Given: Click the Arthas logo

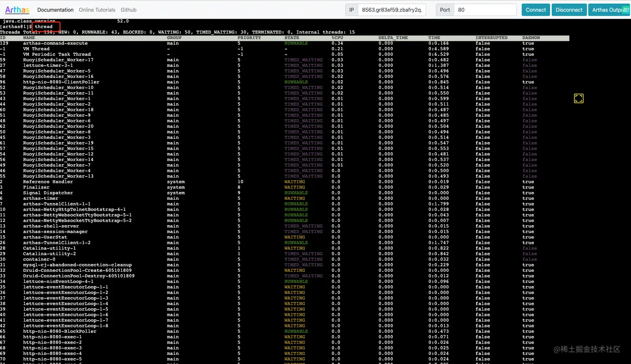Looking at the screenshot, I should point(17,10).
